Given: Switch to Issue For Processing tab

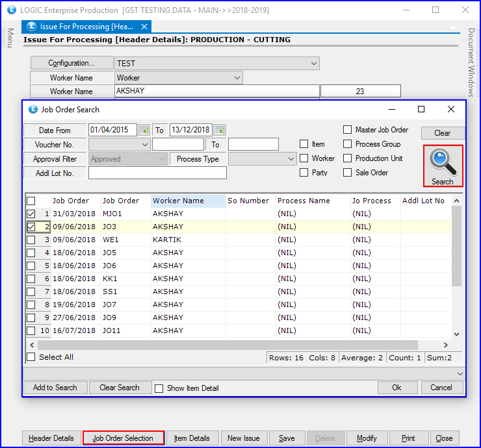Looking at the screenshot, I should tap(86, 27).
